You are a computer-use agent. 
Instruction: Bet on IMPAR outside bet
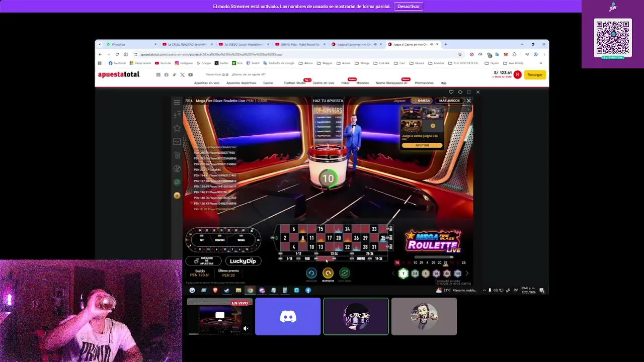[x=361, y=258]
